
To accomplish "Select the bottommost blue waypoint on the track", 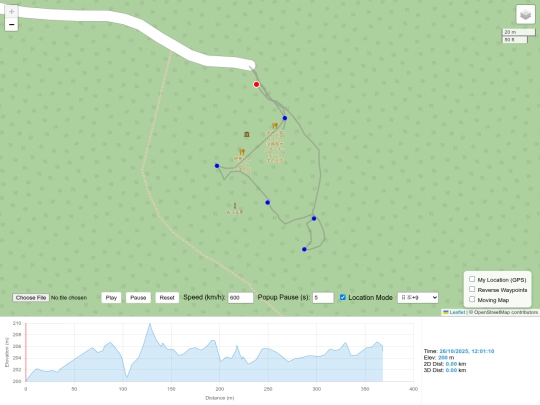I will (x=304, y=249).
